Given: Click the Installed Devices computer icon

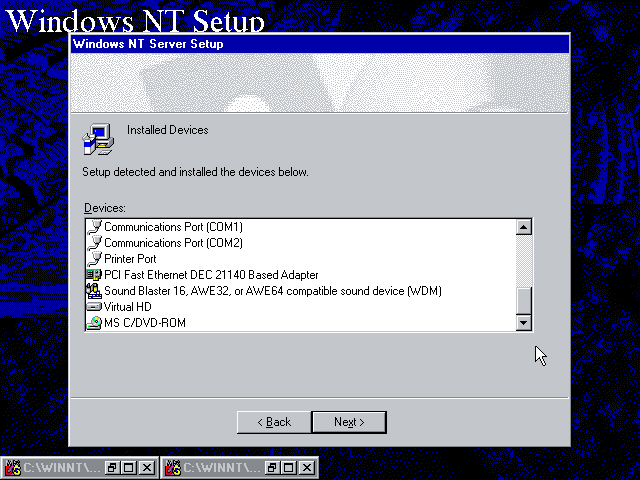Looking at the screenshot, I should pos(98,139).
